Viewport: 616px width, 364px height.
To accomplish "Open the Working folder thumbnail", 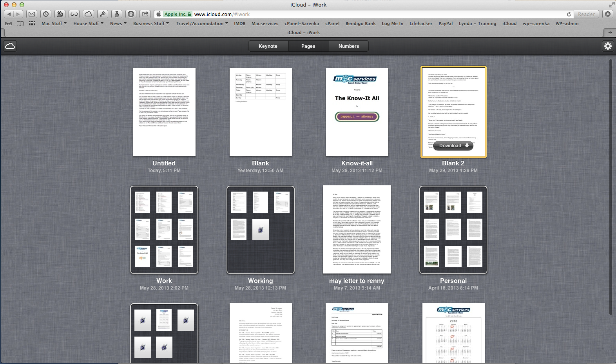I will coord(261,230).
